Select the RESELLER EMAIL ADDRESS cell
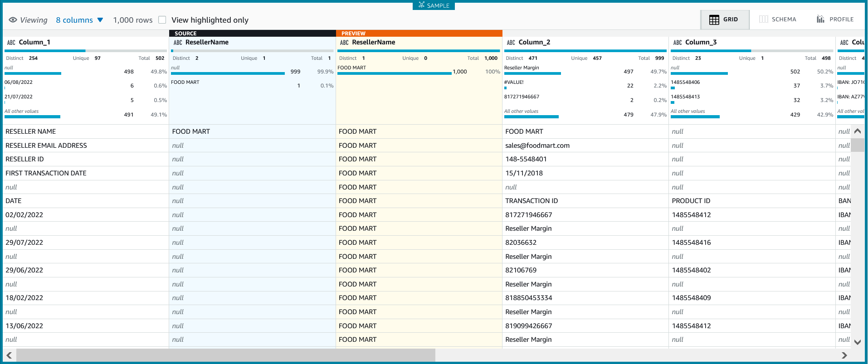The image size is (868, 364). pyautogui.click(x=86, y=146)
